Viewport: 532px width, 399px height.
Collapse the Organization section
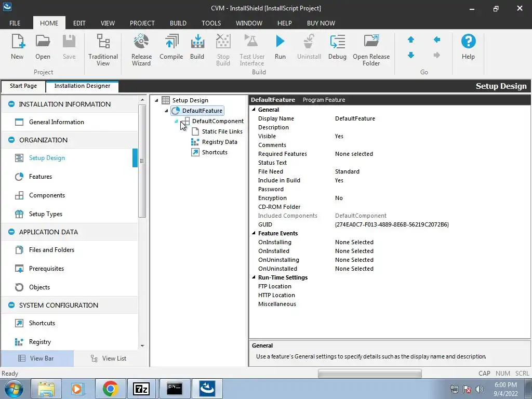point(11,140)
